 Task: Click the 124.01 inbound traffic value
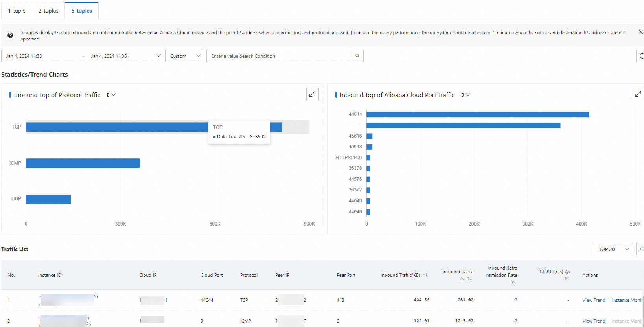421,321
